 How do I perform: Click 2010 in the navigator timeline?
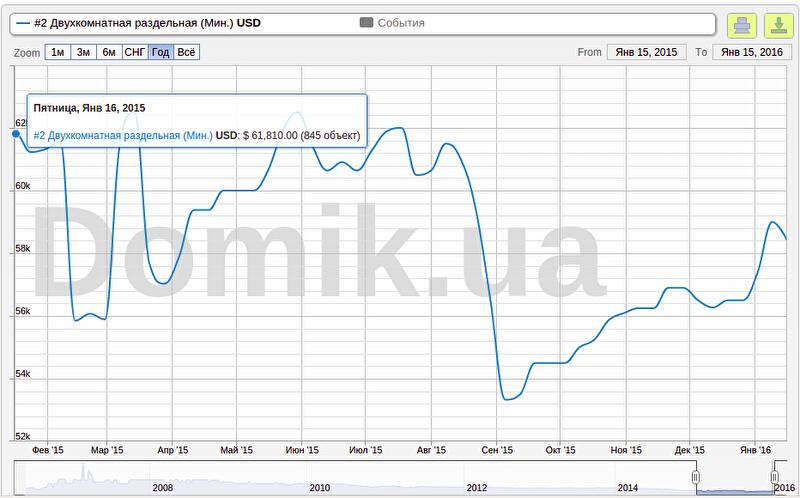319,488
